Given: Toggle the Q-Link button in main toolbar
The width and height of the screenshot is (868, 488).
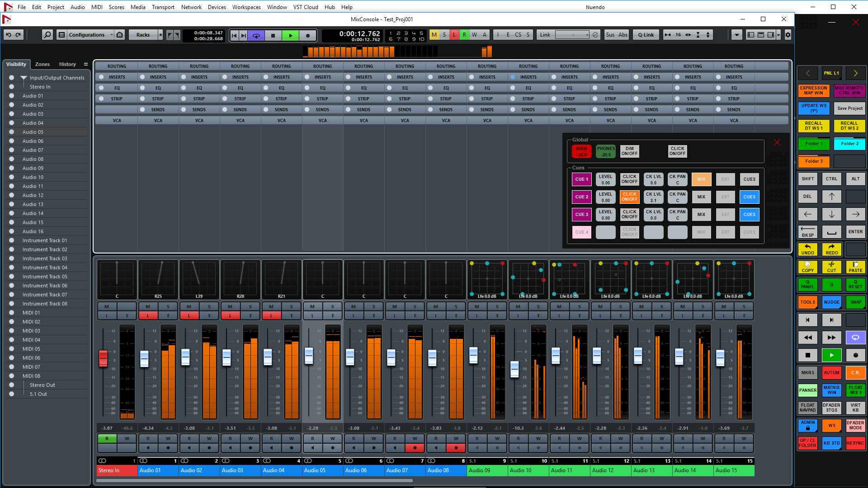Looking at the screenshot, I should coord(645,34).
